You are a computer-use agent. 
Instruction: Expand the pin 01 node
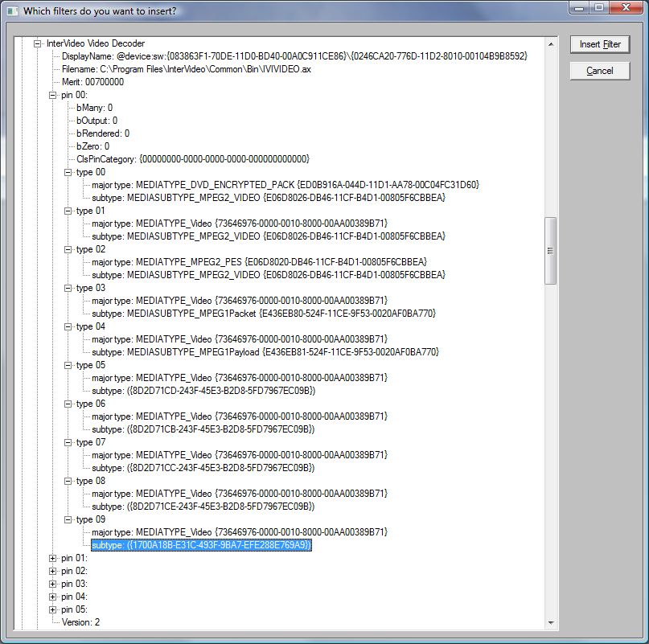click(53, 558)
